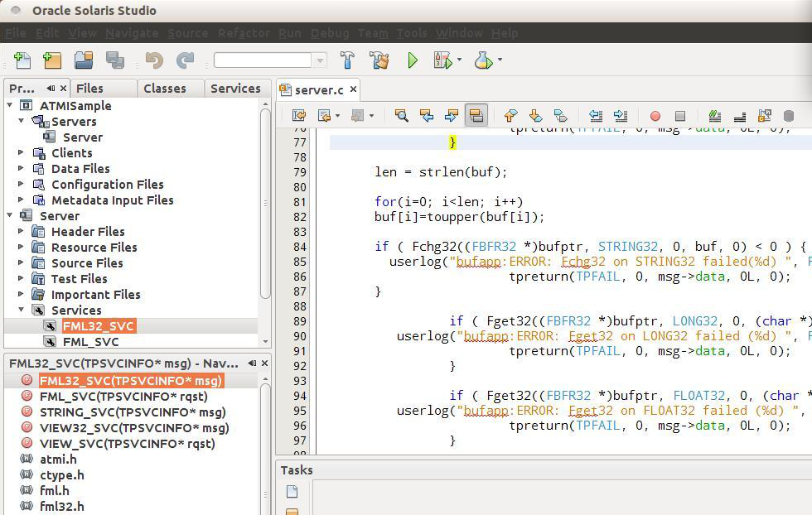Collapse the Services node under Server
This screenshot has height=515, width=812.
tap(22, 310)
